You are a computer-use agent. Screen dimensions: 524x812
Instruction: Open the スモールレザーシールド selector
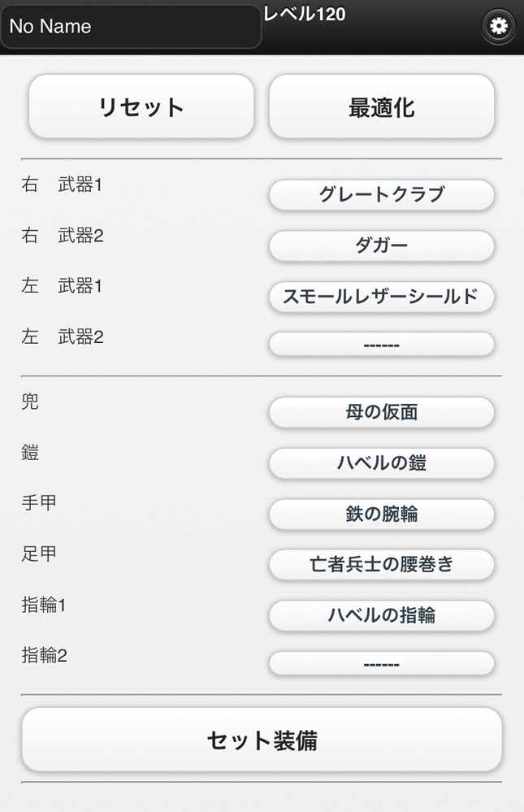382,297
